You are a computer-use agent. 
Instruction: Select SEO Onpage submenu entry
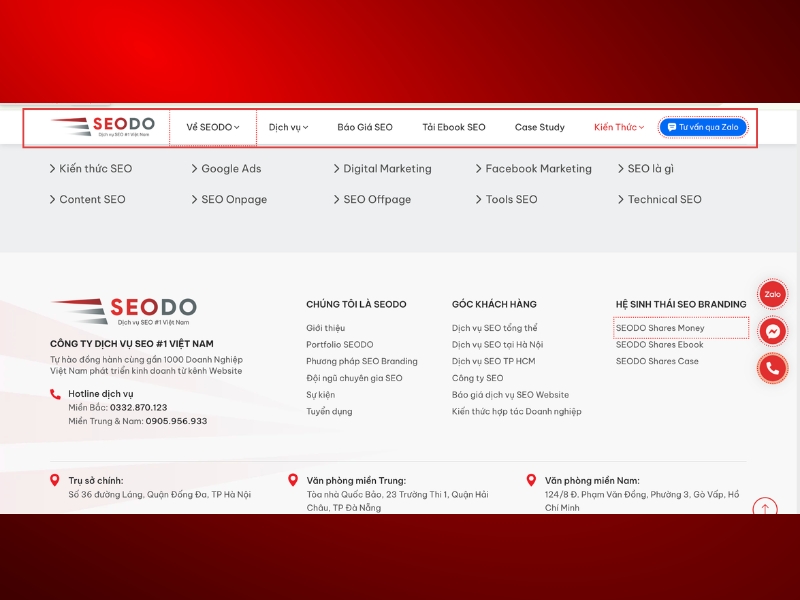click(229, 199)
